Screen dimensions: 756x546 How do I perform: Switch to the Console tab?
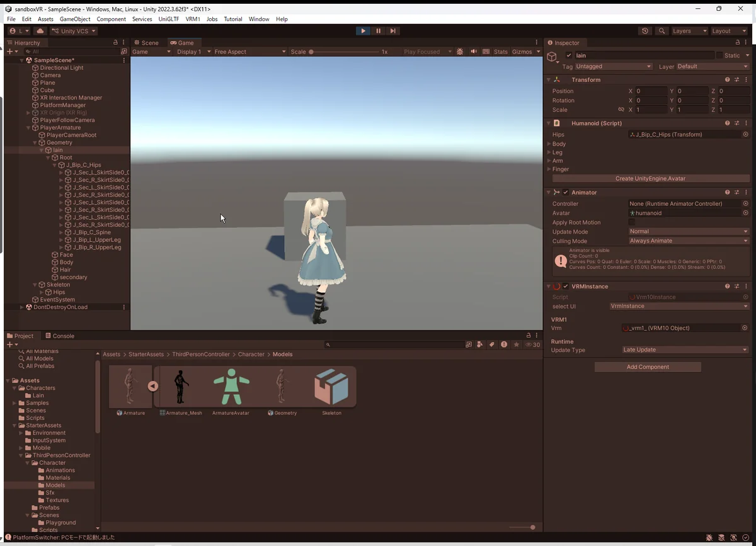[59, 336]
